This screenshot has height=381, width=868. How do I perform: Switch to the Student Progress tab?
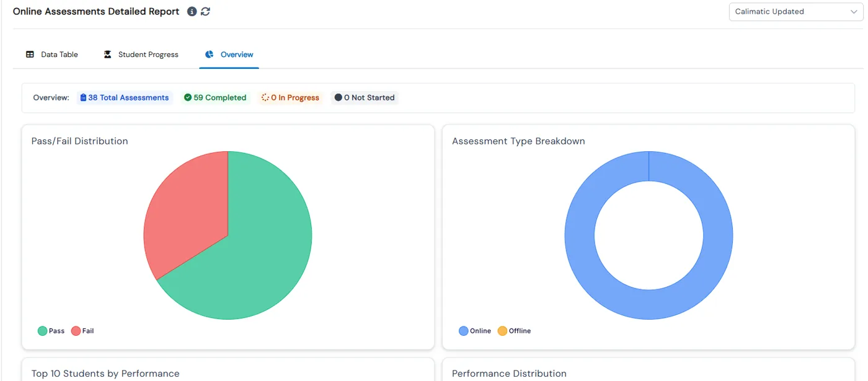pos(141,55)
